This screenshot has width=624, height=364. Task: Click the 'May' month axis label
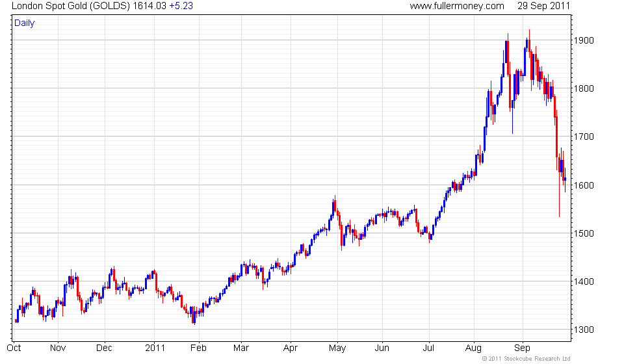(x=337, y=348)
